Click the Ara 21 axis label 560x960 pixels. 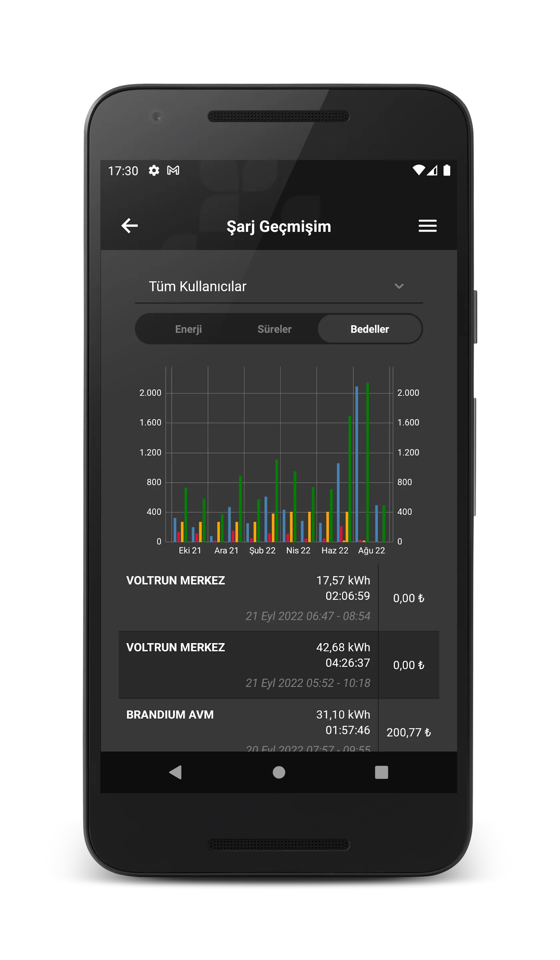[227, 551]
